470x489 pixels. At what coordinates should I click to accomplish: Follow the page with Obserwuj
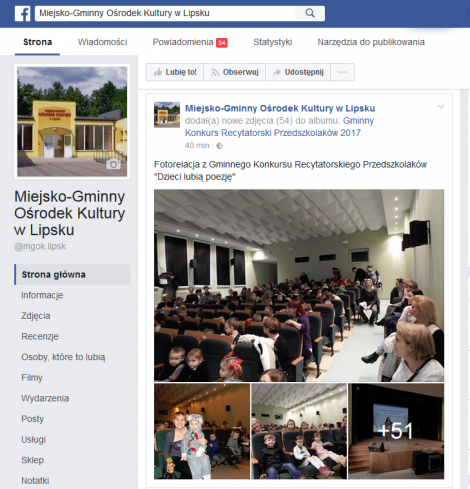(x=235, y=72)
